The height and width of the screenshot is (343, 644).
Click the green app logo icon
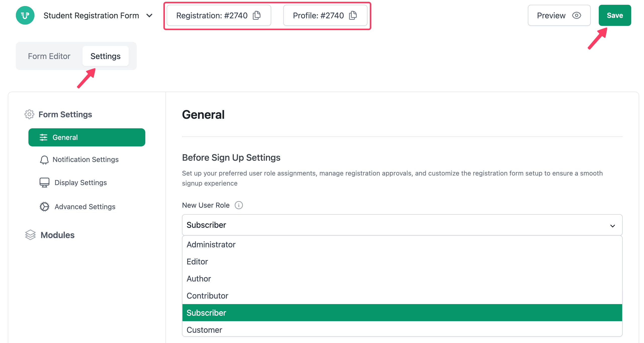point(25,15)
